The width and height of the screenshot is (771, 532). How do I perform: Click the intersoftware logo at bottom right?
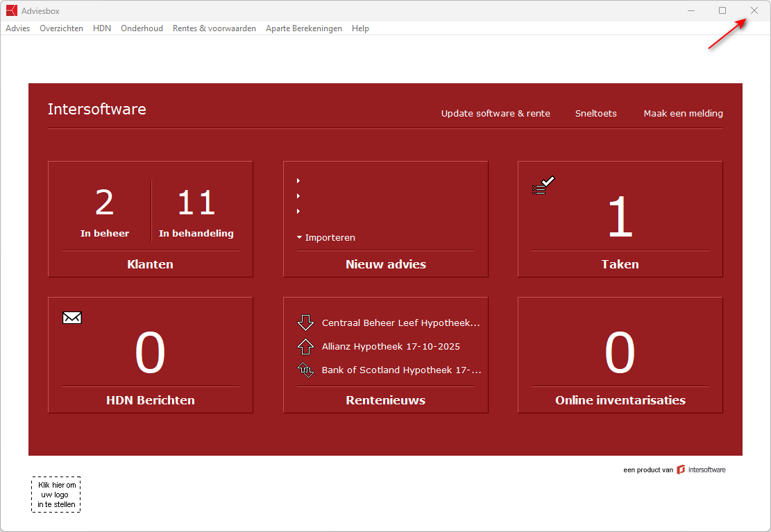(x=701, y=470)
